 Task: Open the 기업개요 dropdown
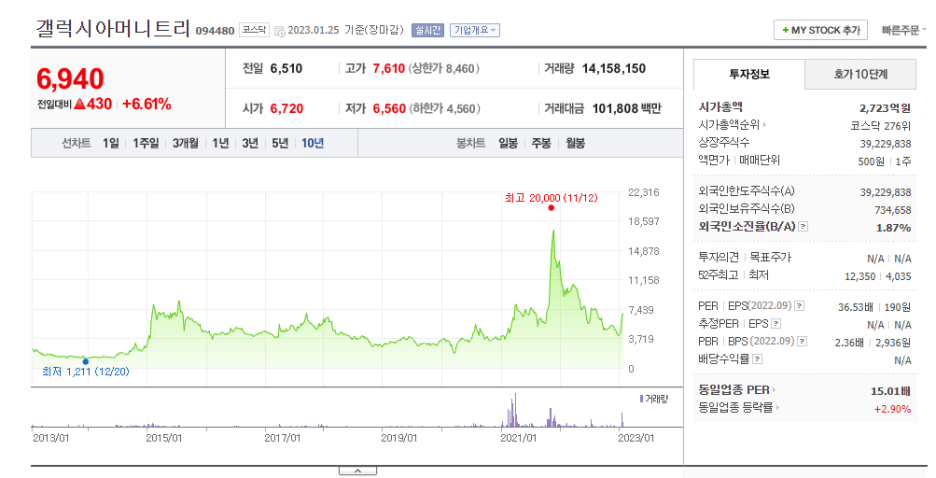click(475, 30)
